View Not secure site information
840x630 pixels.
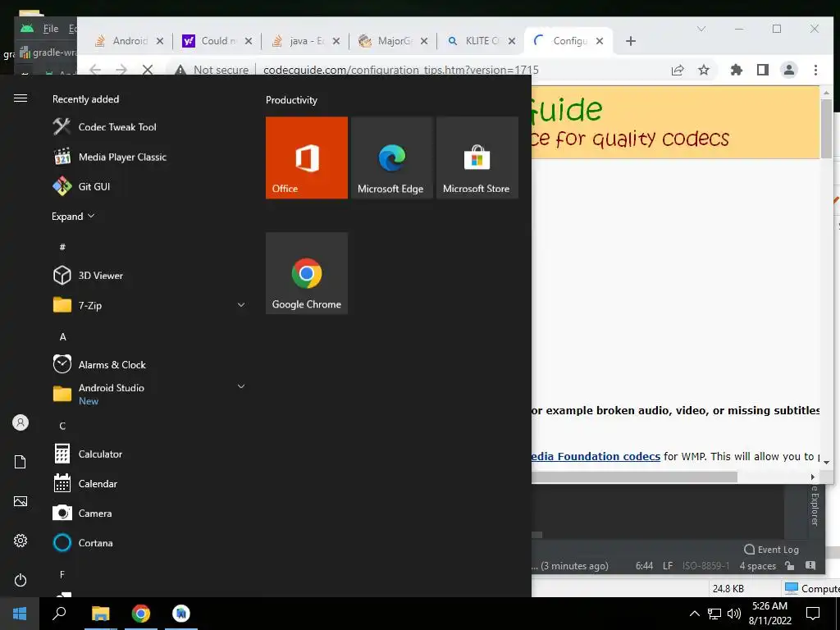point(212,70)
